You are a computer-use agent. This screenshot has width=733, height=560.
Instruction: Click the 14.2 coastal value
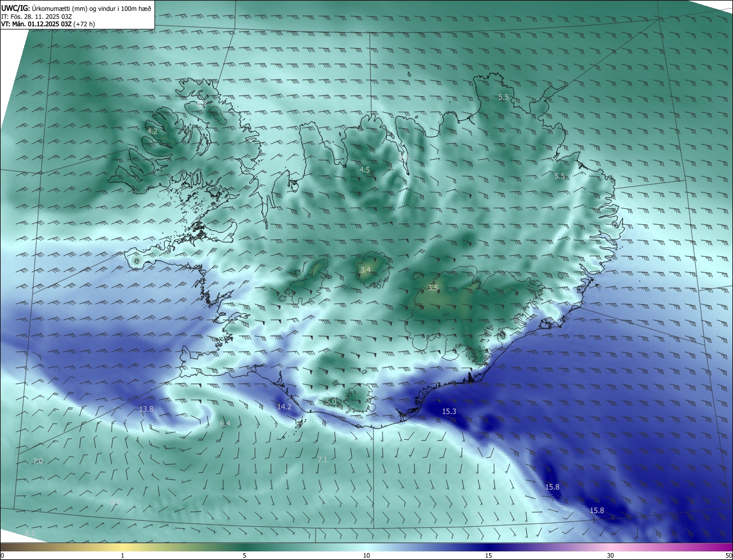pos(284,407)
